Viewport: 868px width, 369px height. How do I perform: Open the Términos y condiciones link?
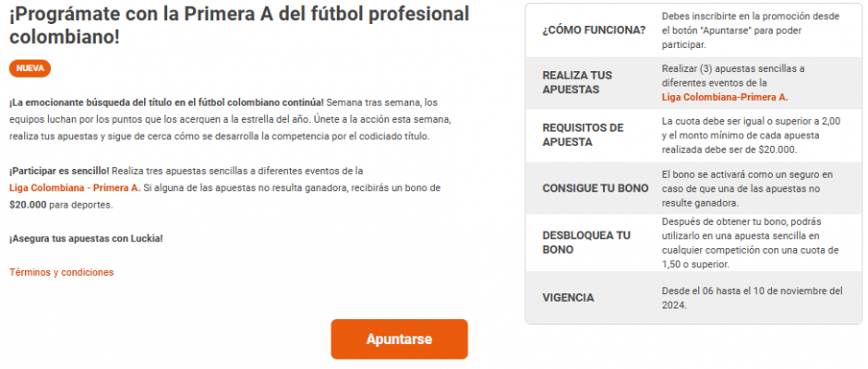pos(61,272)
